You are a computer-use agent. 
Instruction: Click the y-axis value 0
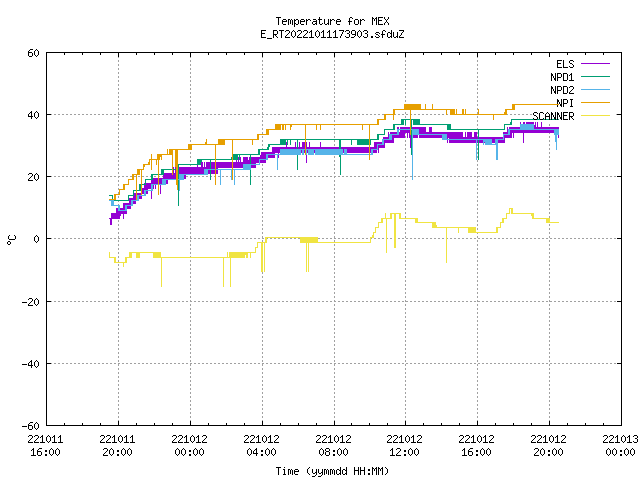click(x=37, y=239)
